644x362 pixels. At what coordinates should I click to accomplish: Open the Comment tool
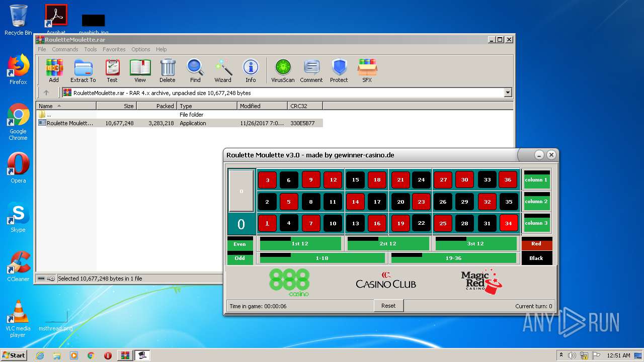311,70
